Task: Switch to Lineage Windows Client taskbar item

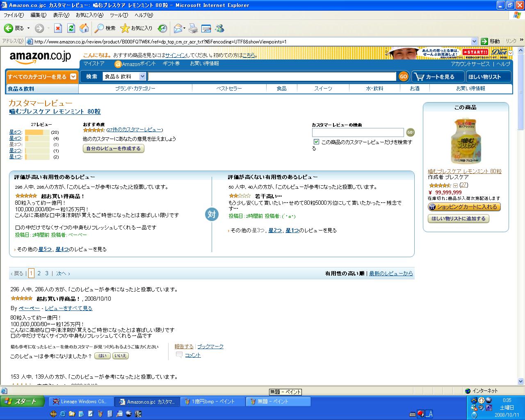Action: (81, 402)
